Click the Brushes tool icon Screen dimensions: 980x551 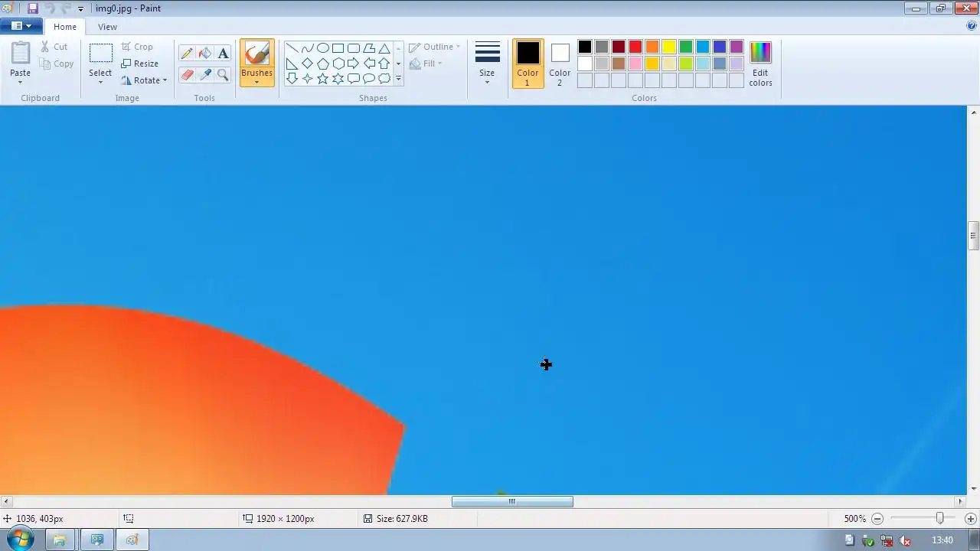click(x=256, y=54)
